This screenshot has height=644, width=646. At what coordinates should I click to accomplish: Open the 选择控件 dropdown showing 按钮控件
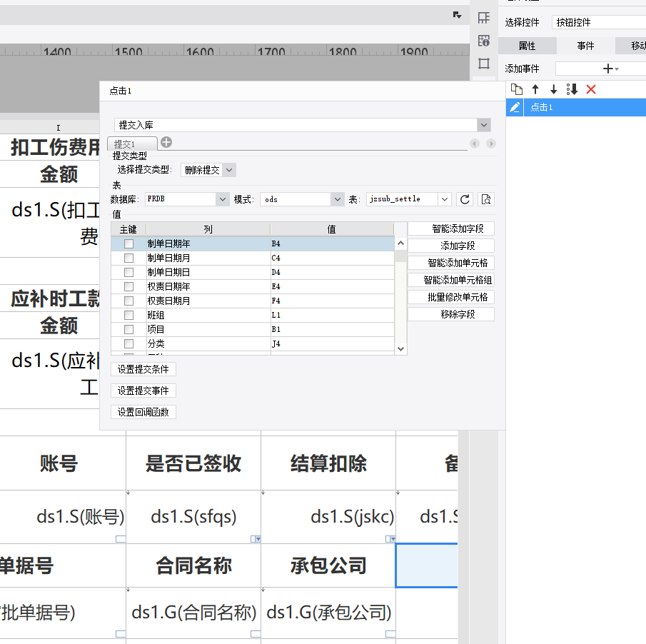[599, 22]
